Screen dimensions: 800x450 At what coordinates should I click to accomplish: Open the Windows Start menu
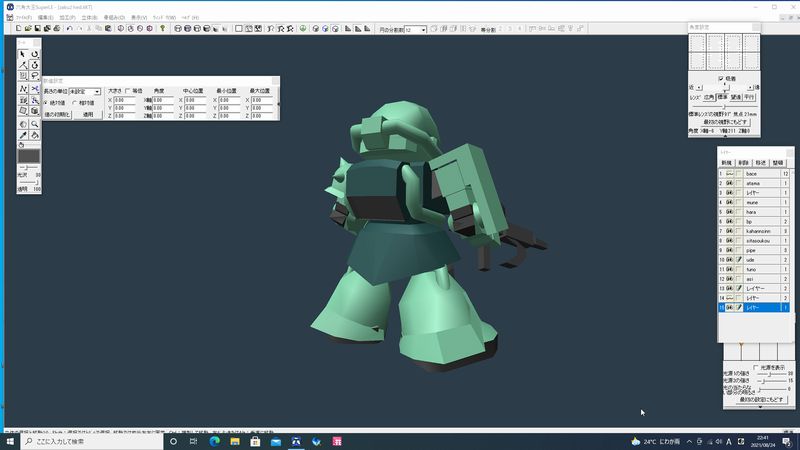(10, 441)
